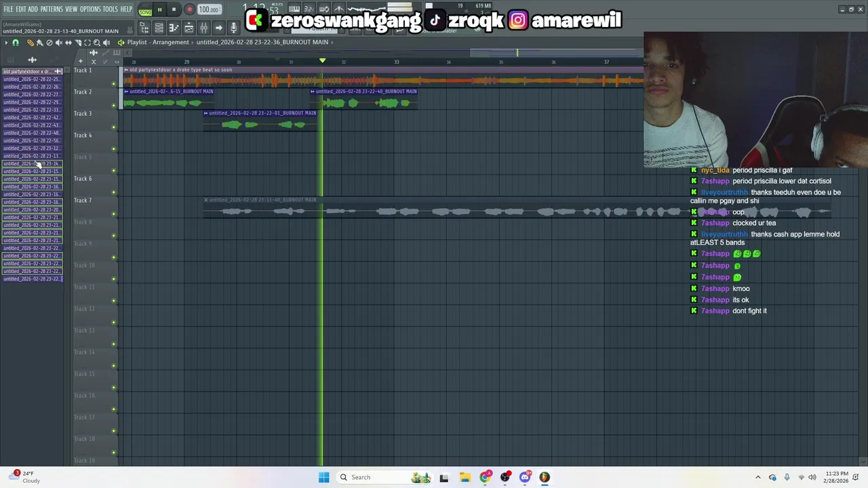Open File Explorer from the taskbar
This screenshot has width=868, height=488.
(465, 477)
